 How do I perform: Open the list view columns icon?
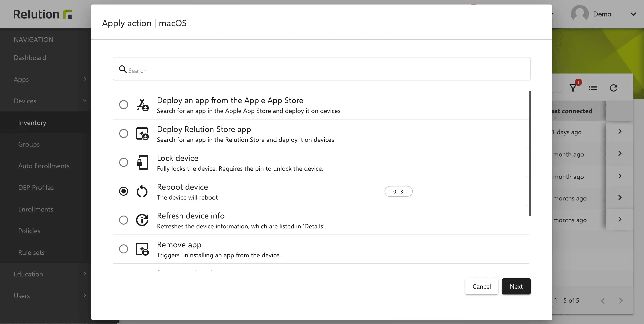[x=593, y=88]
